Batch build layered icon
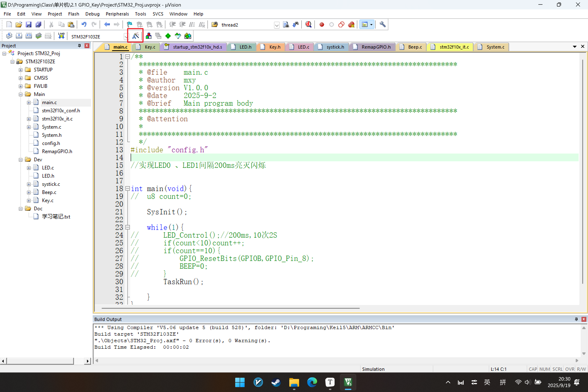The width and height of the screenshot is (588, 392). [x=38, y=36]
